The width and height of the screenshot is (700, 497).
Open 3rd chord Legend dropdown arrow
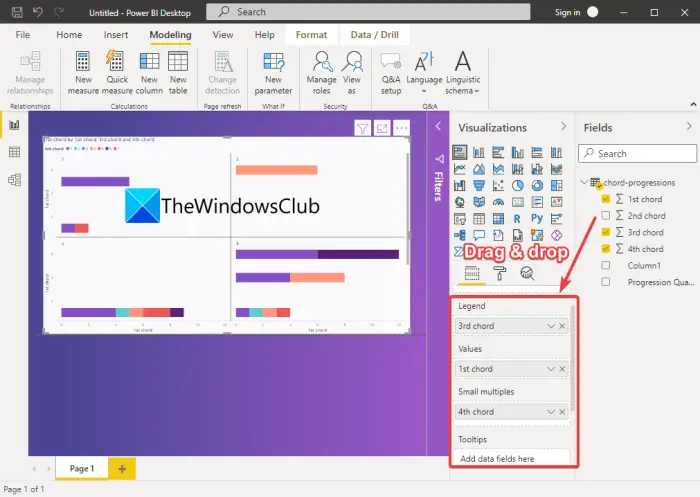point(551,326)
